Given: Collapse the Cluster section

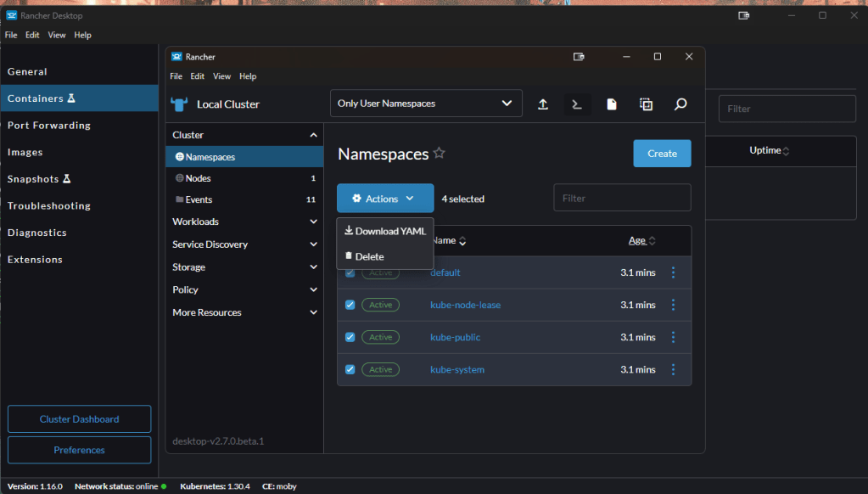Looking at the screenshot, I should tap(313, 135).
